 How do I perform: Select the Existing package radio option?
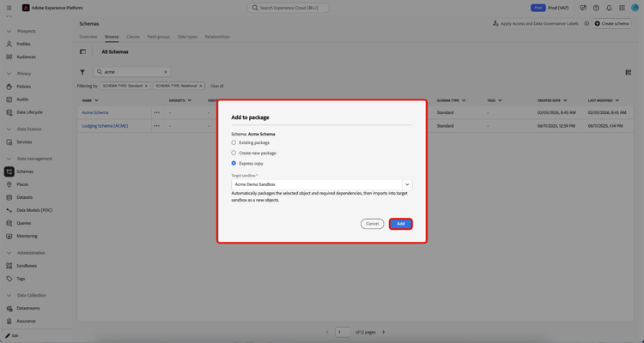click(234, 143)
